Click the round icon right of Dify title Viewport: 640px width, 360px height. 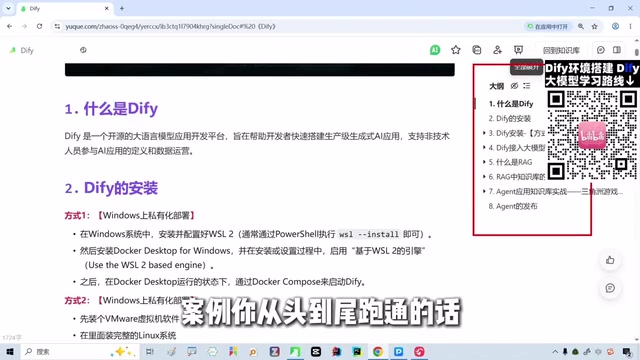click(x=83, y=50)
